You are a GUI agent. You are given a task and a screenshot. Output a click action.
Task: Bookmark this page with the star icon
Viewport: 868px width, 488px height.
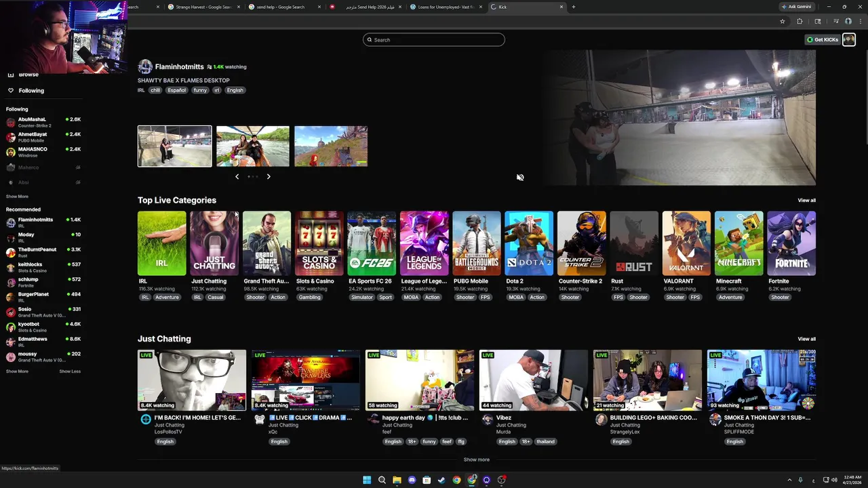point(783,22)
